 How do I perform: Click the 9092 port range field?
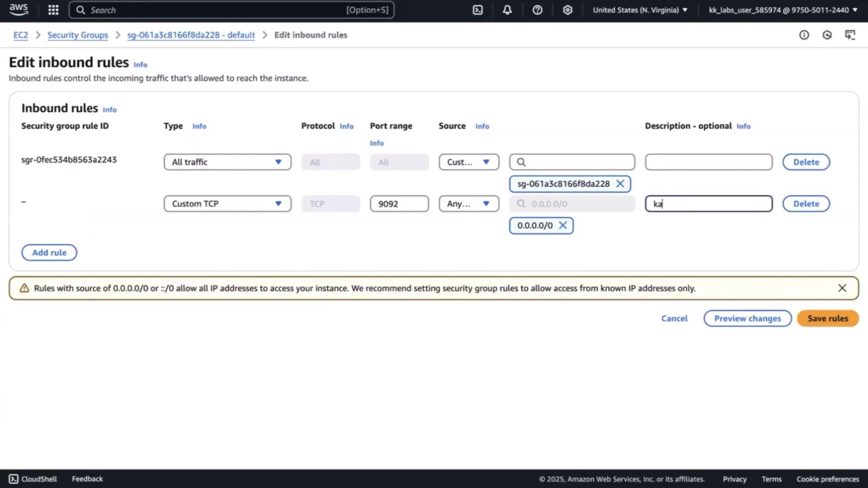pos(399,204)
